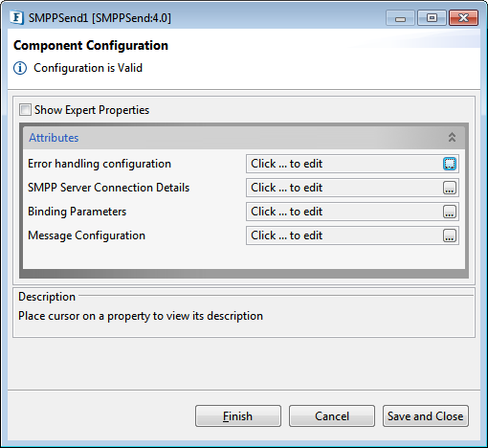
Task: Open SMPP Server Connection Details ellipsis editor
Action: 450,188
